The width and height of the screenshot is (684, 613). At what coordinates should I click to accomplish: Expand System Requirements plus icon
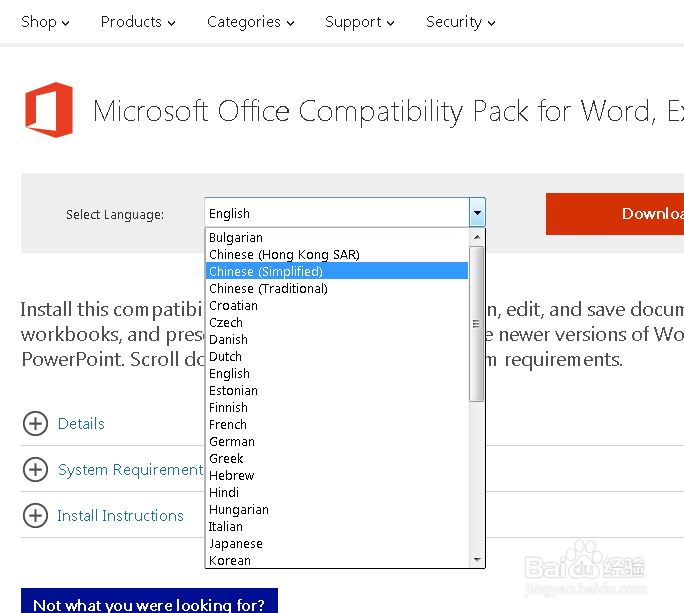pos(35,470)
